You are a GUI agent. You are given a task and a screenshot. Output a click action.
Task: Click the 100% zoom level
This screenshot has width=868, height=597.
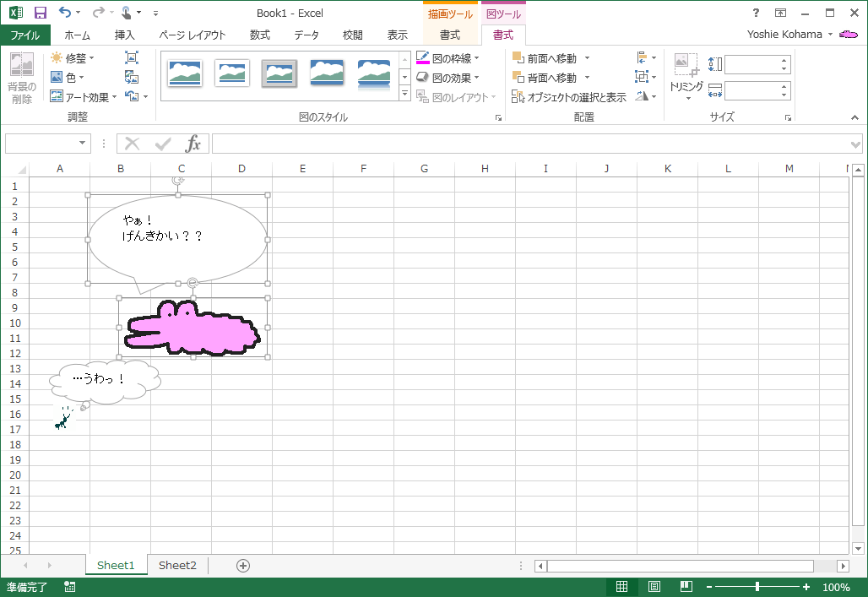click(836, 587)
